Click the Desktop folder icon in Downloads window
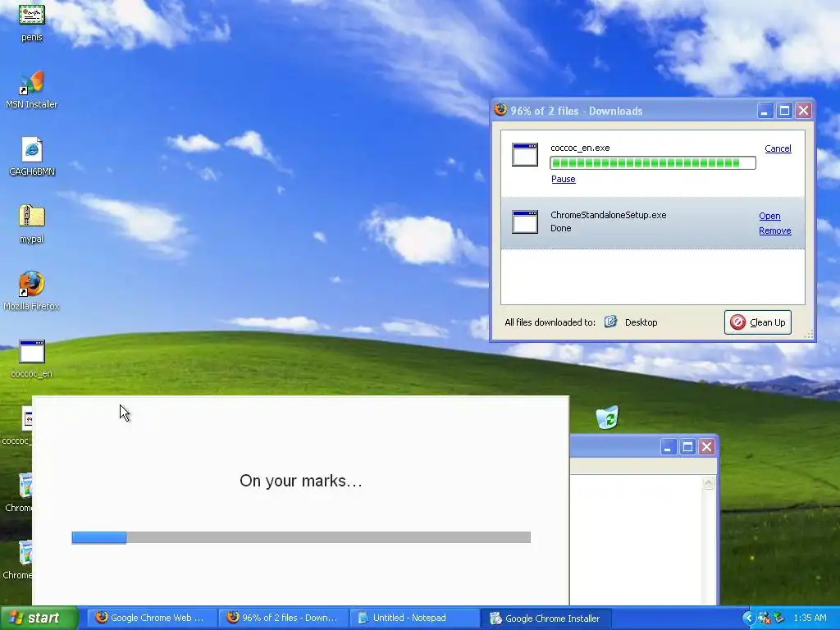The height and width of the screenshot is (630, 840). 610,322
